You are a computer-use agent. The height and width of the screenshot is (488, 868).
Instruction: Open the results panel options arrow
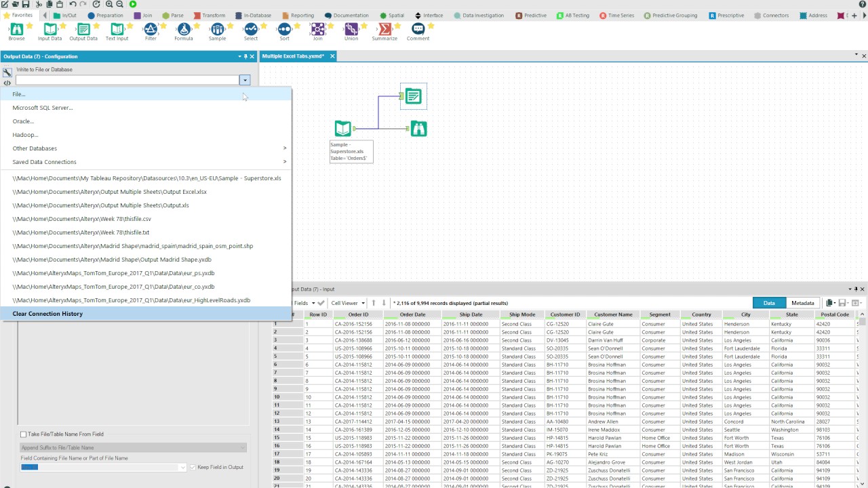[x=850, y=289]
